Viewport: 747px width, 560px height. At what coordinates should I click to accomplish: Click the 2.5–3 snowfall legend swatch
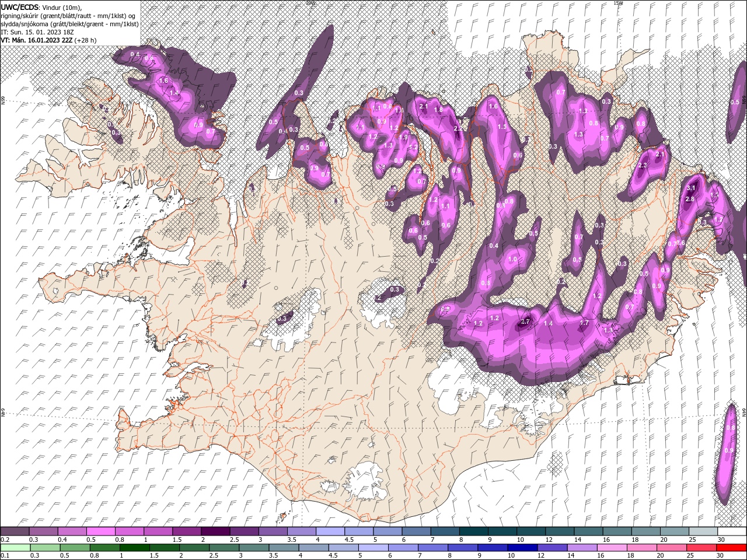click(x=243, y=531)
